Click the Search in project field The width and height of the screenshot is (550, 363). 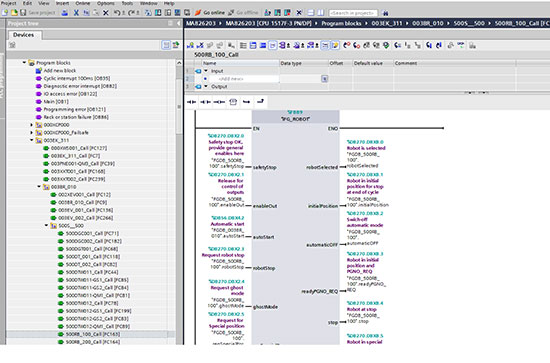click(353, 13)
